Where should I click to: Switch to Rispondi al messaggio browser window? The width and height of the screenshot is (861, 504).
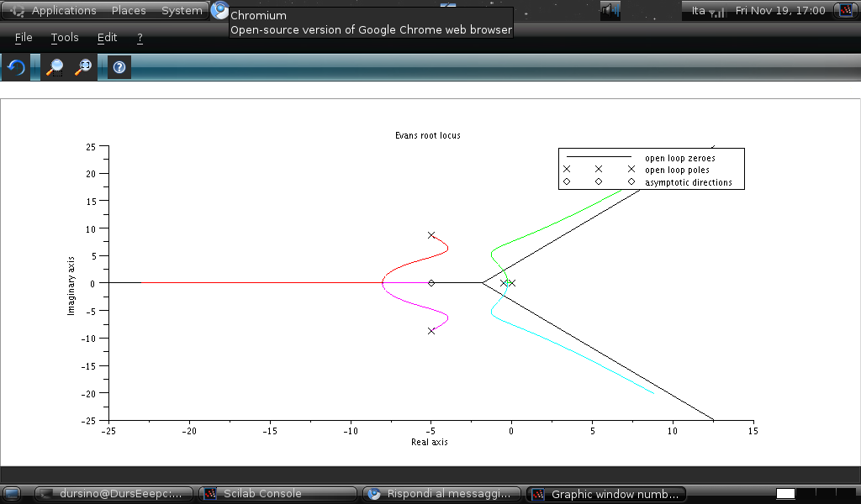coord(441,494)
